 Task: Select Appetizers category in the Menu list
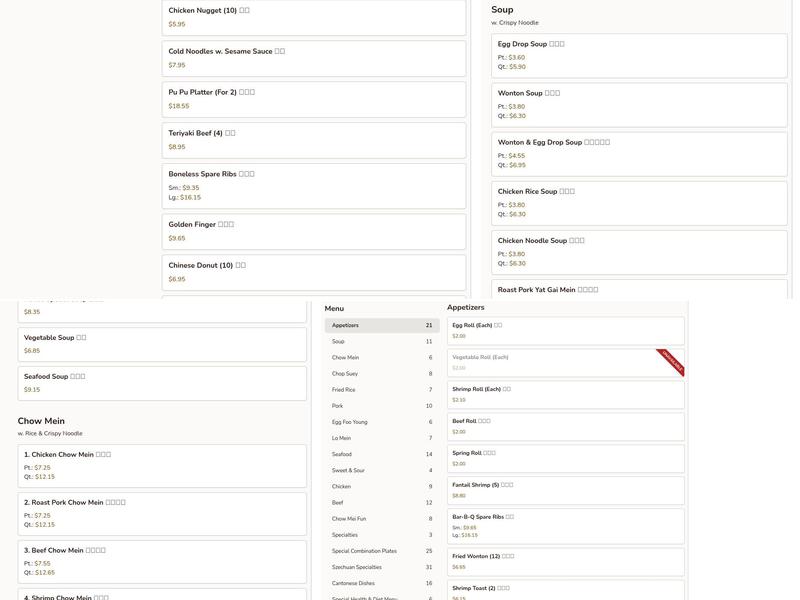381,326
